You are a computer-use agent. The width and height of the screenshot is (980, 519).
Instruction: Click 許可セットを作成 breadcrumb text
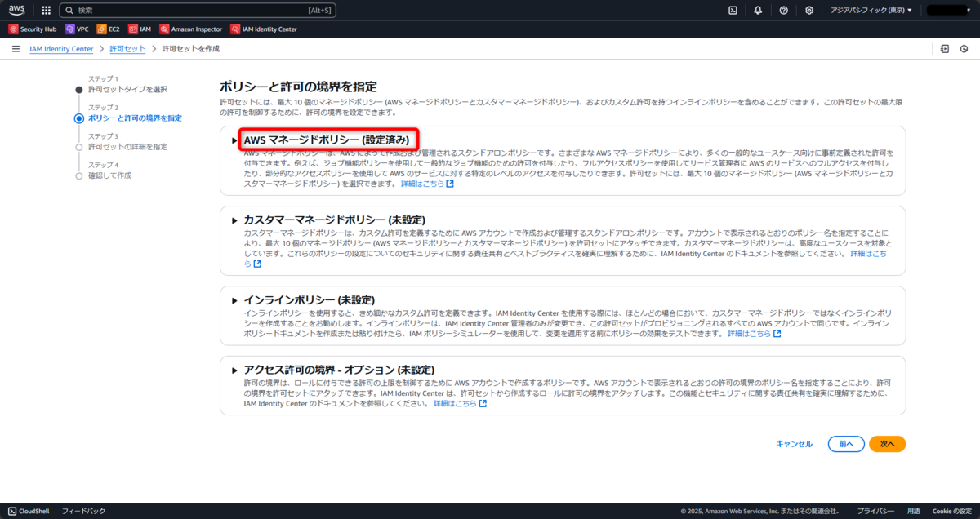click(190, 49)
